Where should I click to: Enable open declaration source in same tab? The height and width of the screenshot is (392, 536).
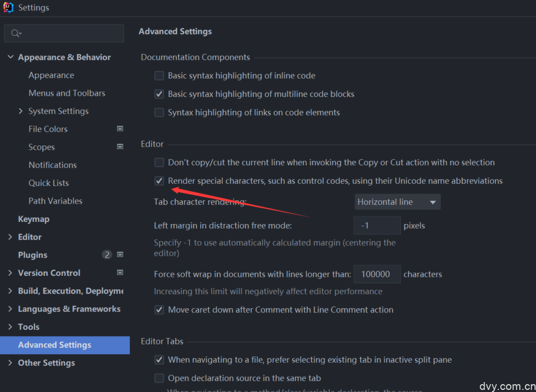point(159,378)
